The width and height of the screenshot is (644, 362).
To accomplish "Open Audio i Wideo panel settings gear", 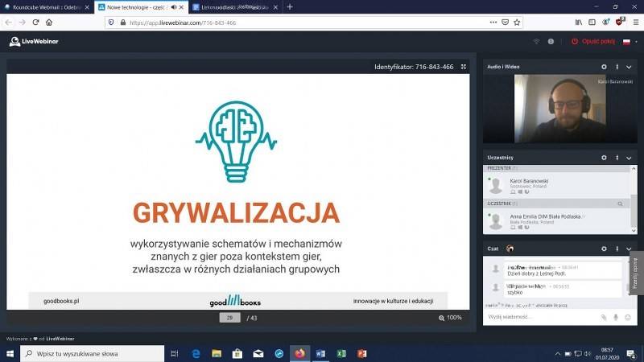I will [604, 67].
